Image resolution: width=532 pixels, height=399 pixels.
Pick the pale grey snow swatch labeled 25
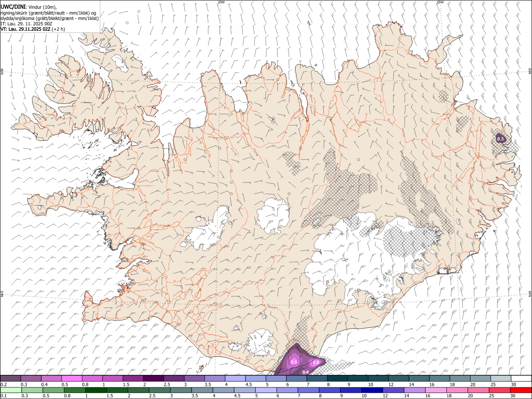coord(501,378)
